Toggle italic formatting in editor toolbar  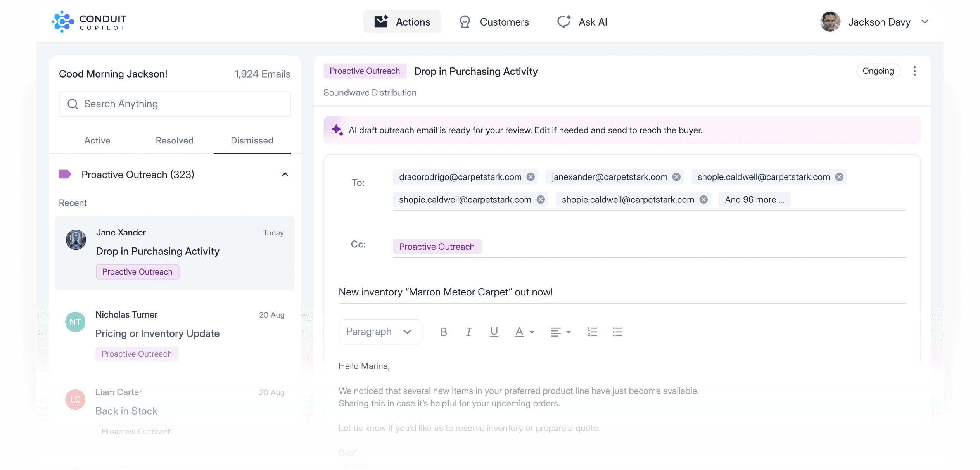468,332
